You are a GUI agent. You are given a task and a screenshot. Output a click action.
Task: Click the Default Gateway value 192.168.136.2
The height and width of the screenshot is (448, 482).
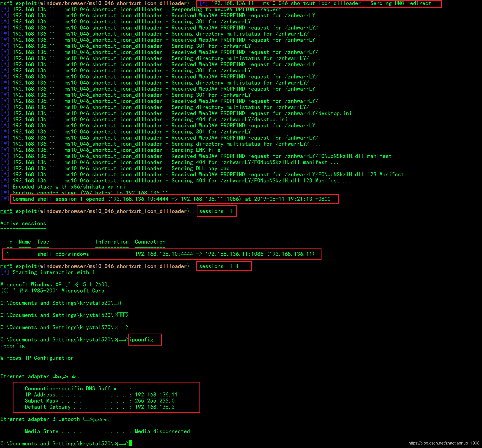[155, 407]
